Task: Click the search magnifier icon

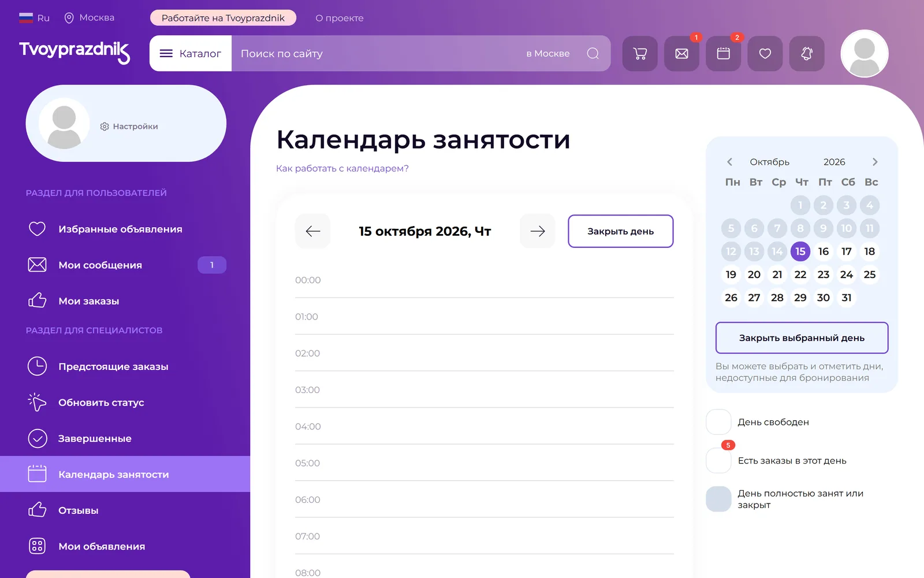Action: coord(593,54)
